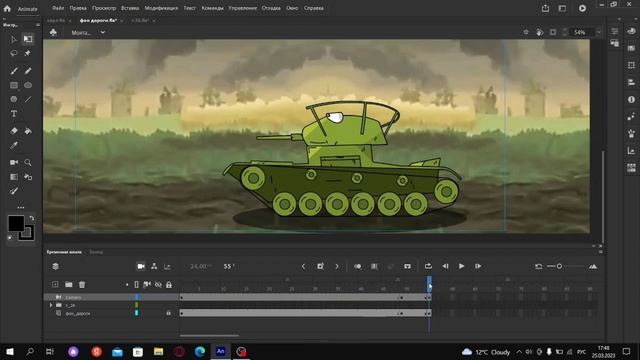
Task: Select the Free Transform tool
Action: pos(28,39)
